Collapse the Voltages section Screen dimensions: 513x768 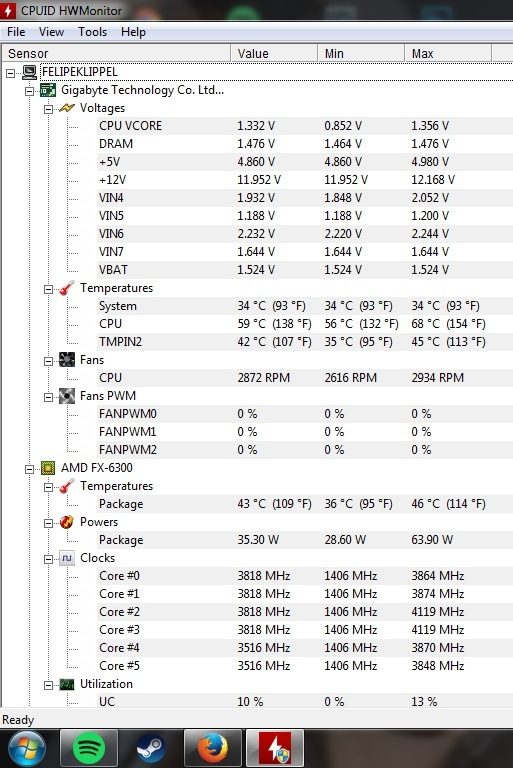(48, 109)
